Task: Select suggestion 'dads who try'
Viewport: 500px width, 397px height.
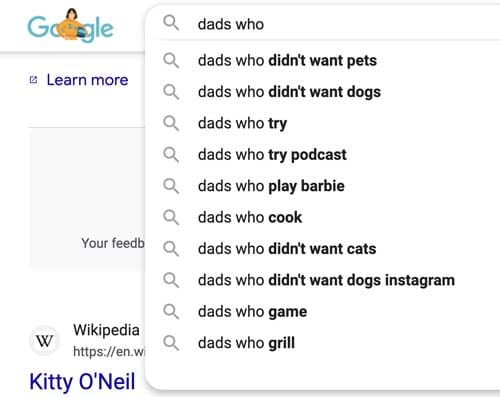Action: (322, 123)
